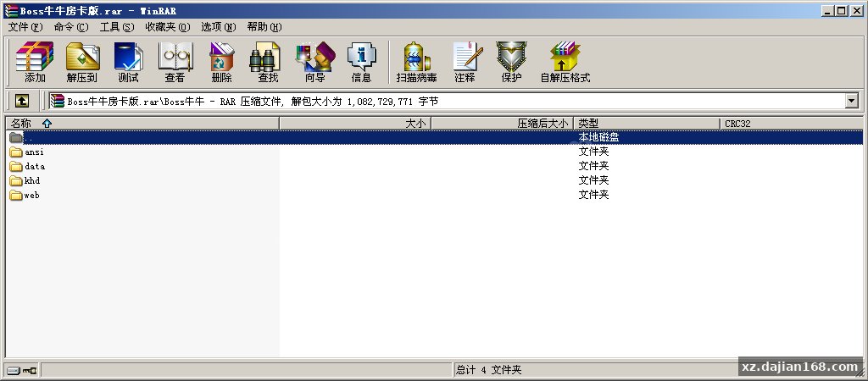Maximize the WinRAR window
The height and width of the screenshot is (381, 868).
point(841,10)
